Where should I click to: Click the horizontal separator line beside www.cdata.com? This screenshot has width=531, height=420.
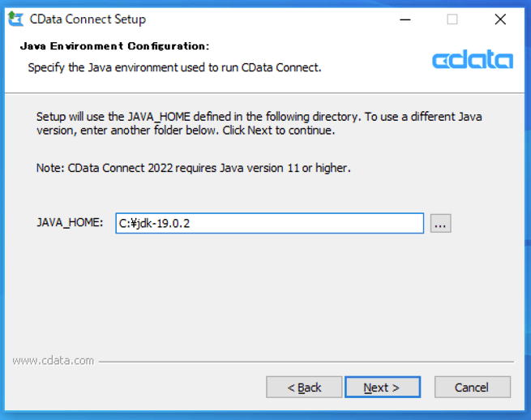pos(306,362)
